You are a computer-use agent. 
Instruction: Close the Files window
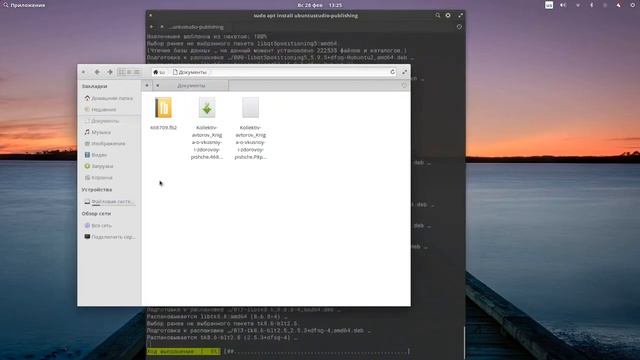pos(83,72)
